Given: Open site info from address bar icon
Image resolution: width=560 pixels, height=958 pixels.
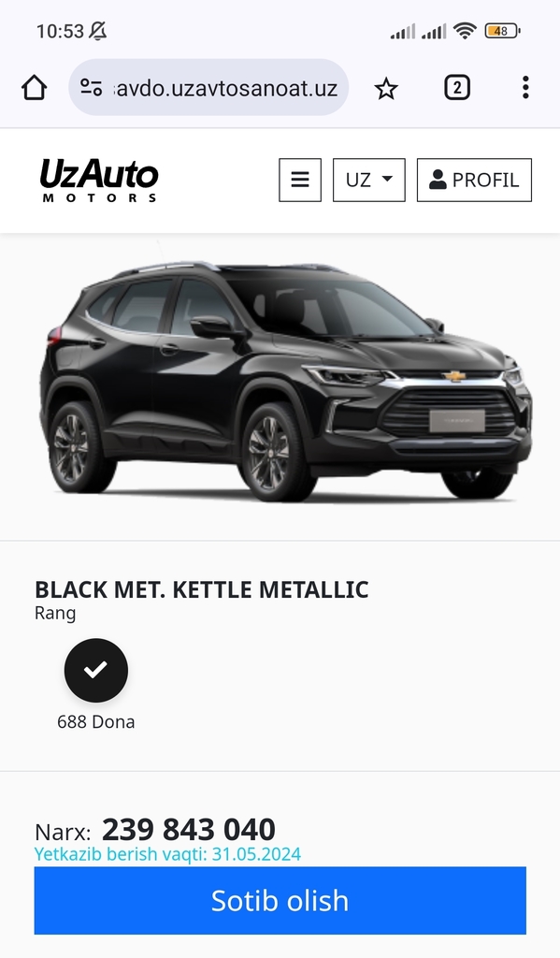Looking at the screenshot, I should tap(92, 87).
